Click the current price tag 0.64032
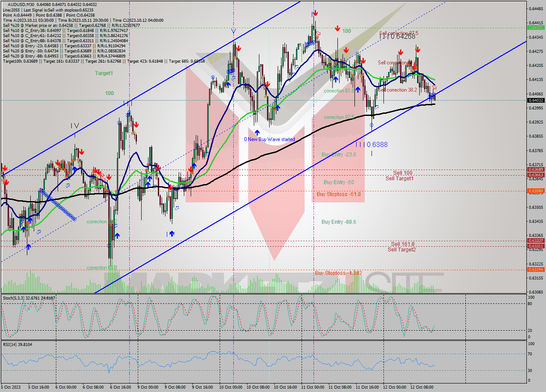The image size is (546, 392). 536,100
